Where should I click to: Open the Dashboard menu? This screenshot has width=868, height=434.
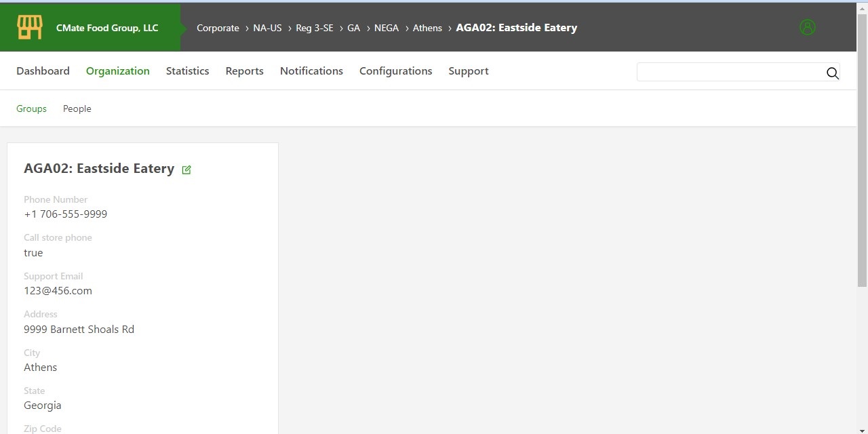pyautogui.click(x=43, y=71)
